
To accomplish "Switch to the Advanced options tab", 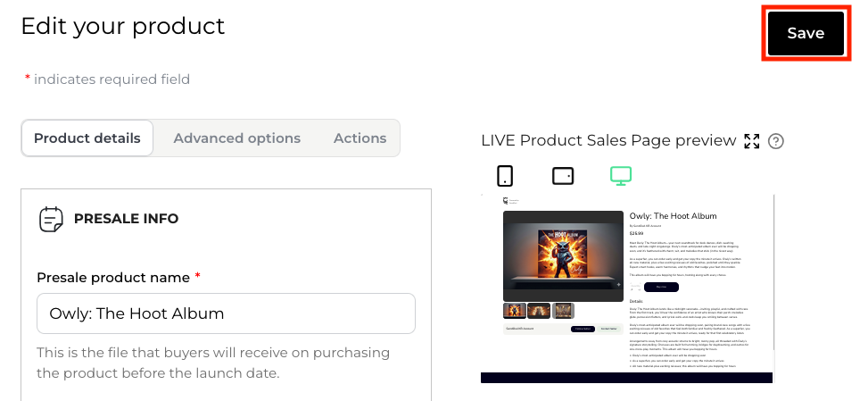I will click(236, 138).
